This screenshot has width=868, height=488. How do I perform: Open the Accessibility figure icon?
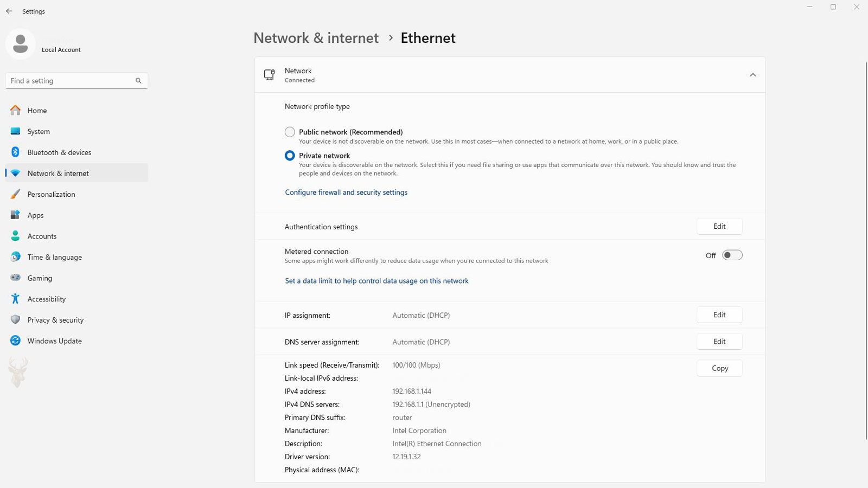(x=15, y=299)
